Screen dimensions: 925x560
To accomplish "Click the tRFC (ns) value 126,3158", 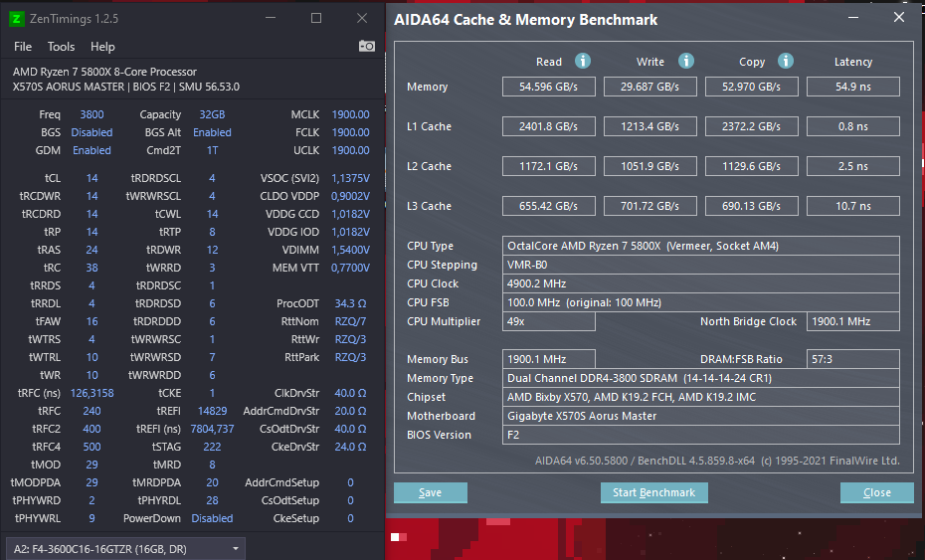I will 92,393.
